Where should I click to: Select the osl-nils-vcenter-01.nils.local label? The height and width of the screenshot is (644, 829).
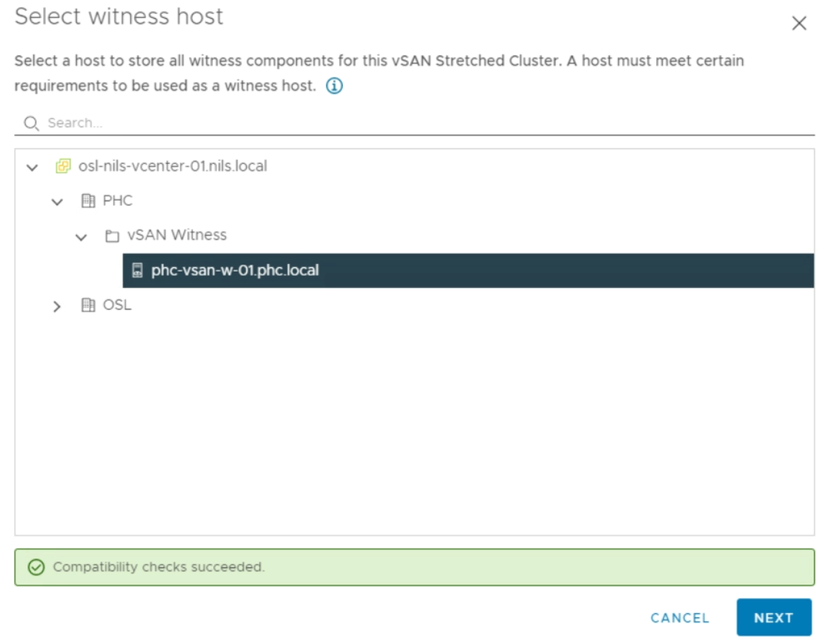click(x=173, y=166)
